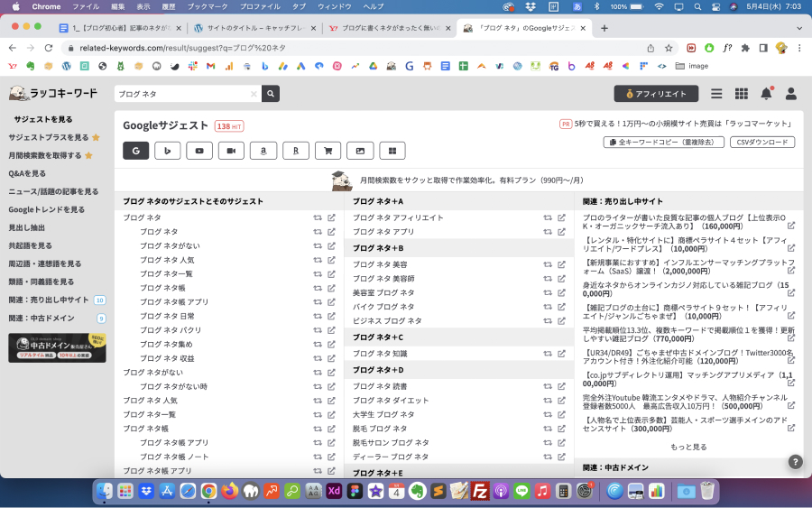
Task: Open Googleトレンドを見る in sidebar
Action: pyautogui.click(x=47, y=209)
